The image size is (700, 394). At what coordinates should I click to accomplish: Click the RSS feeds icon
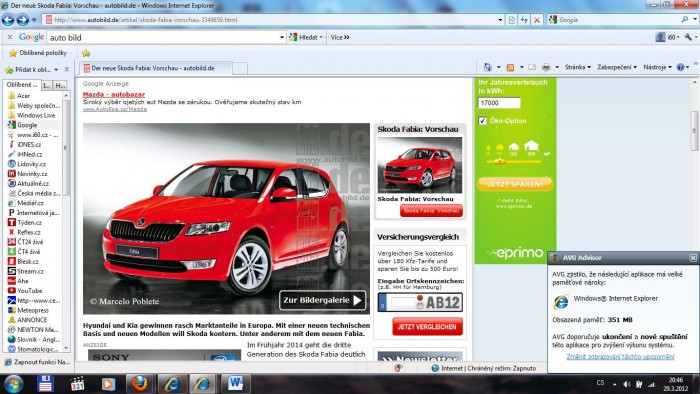pos(510,67)
